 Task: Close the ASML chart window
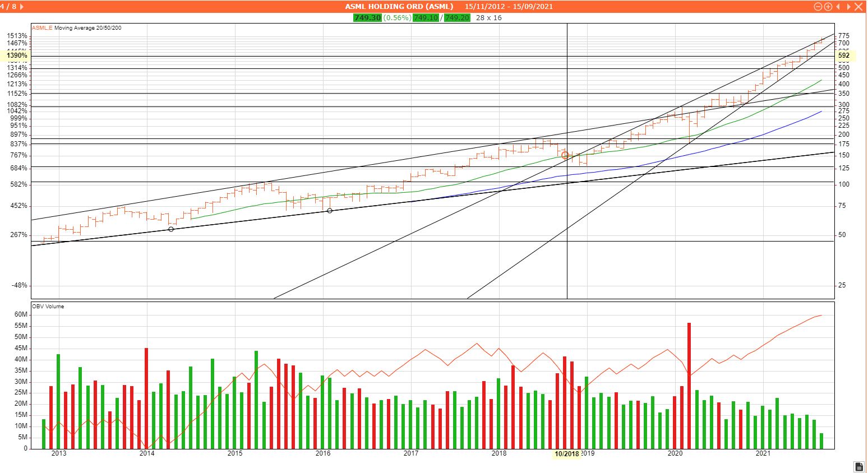[x=859, y=7]
